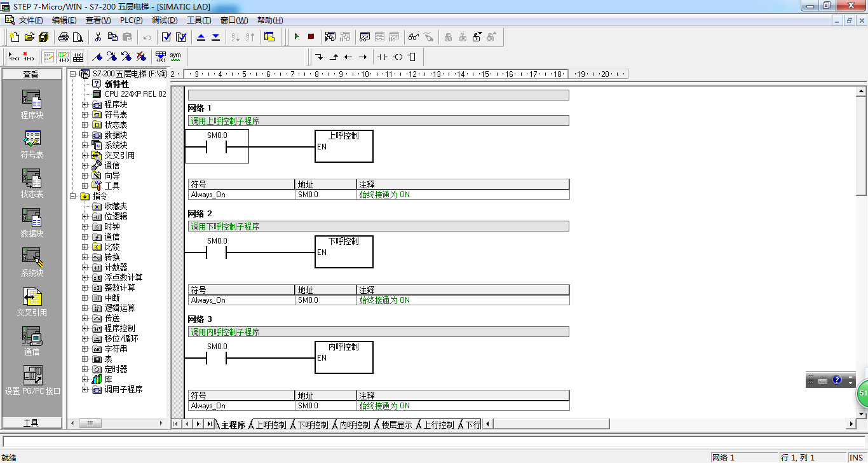Expand the 数据块 tree node

(x=85, y=135)
